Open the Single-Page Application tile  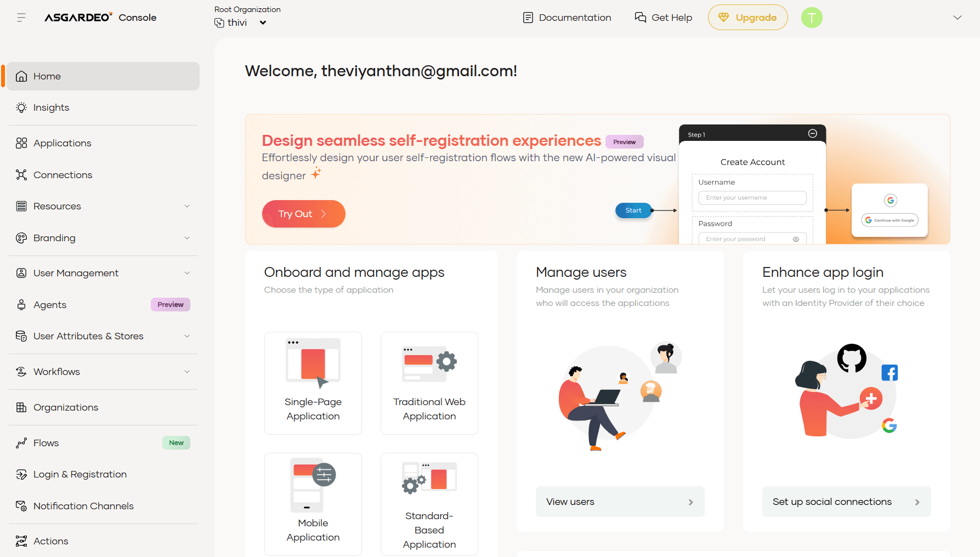313,383
